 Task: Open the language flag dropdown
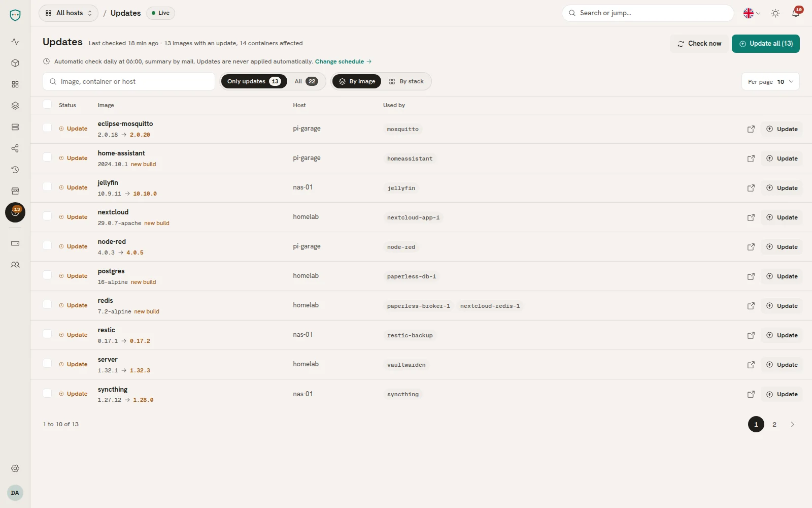tap(752, 13)
